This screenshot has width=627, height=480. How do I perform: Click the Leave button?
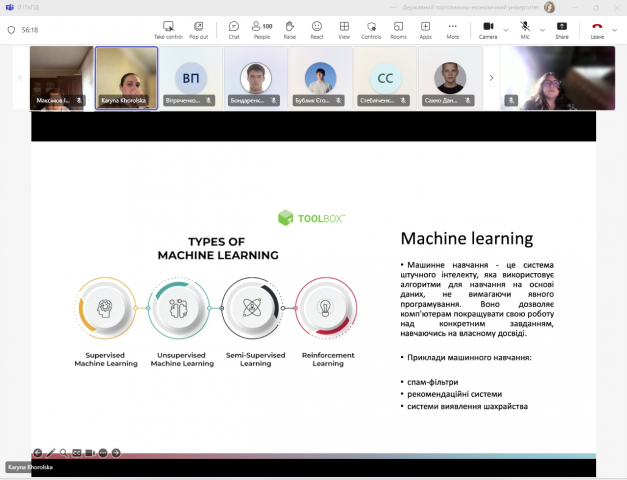tap(597, 29)
